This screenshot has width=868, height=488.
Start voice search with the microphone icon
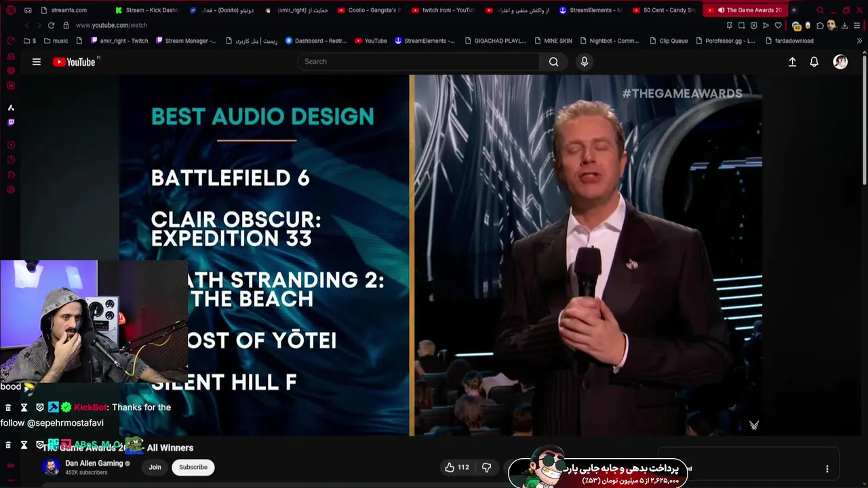point(585,62)
